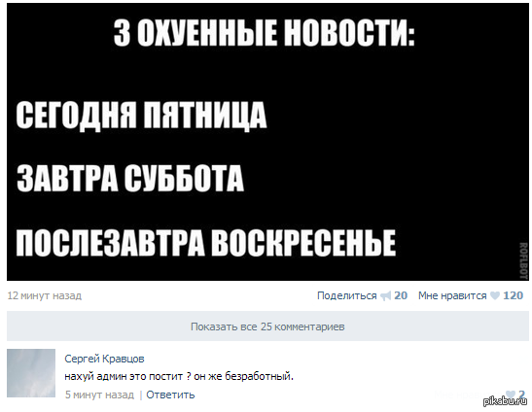This screenshot has width=532, height=412.
Task: Click Ответить to reply to comment
Action: [x=170, y=395]
